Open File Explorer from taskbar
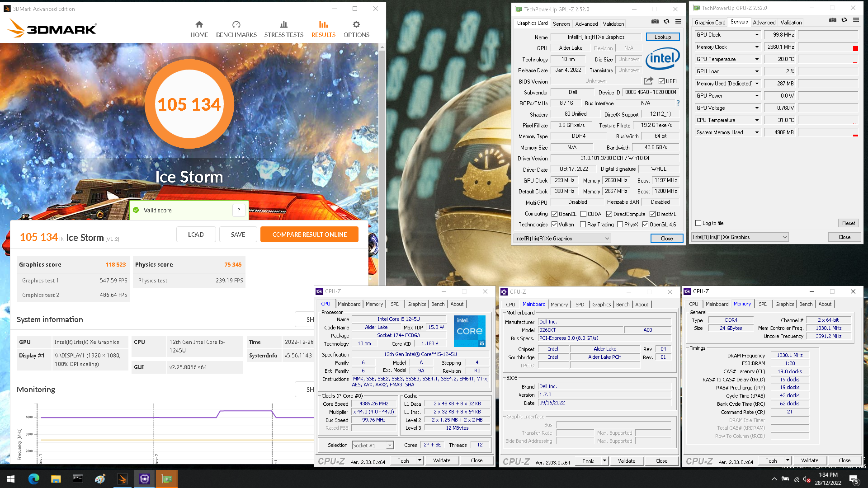 click(56, 479)
